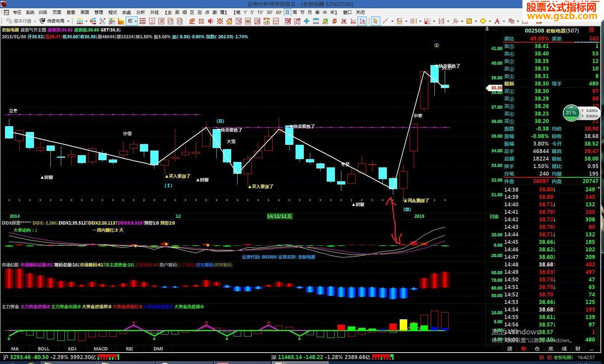Click the chart icon left of 专区 menu
Viewport: 604px width, 364px height.
(x=6, y=12)
